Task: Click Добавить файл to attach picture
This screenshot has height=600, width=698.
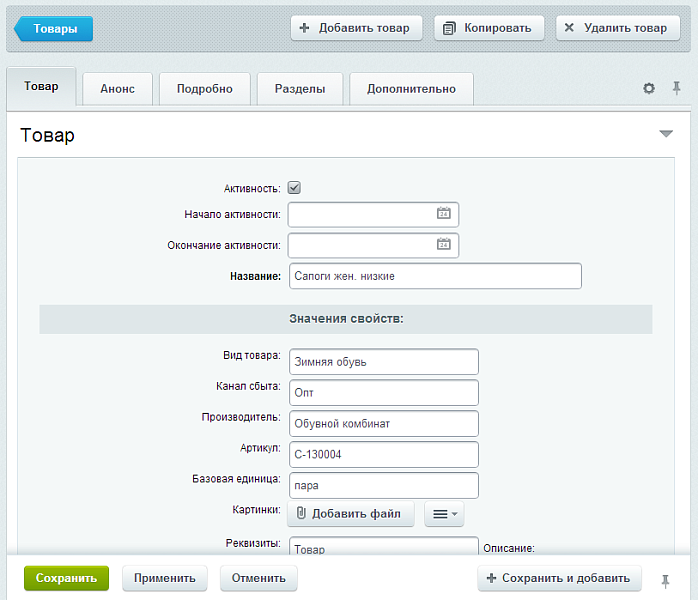Action: (x=351, y=514)
